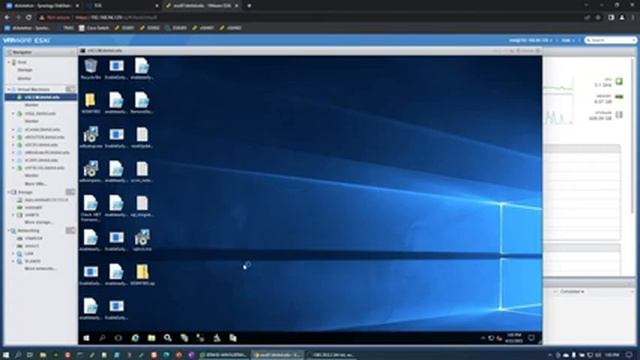Open More networks in the Navigator

40,269
